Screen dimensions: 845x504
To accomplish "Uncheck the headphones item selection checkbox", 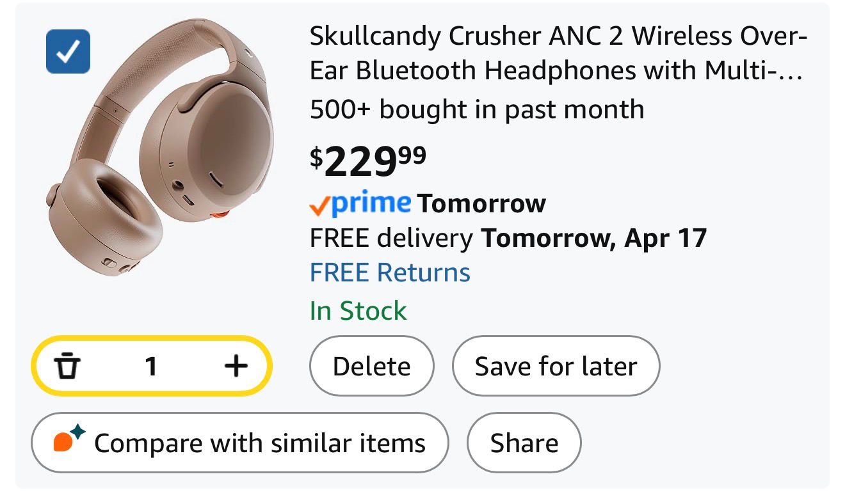I will (68, 52).
